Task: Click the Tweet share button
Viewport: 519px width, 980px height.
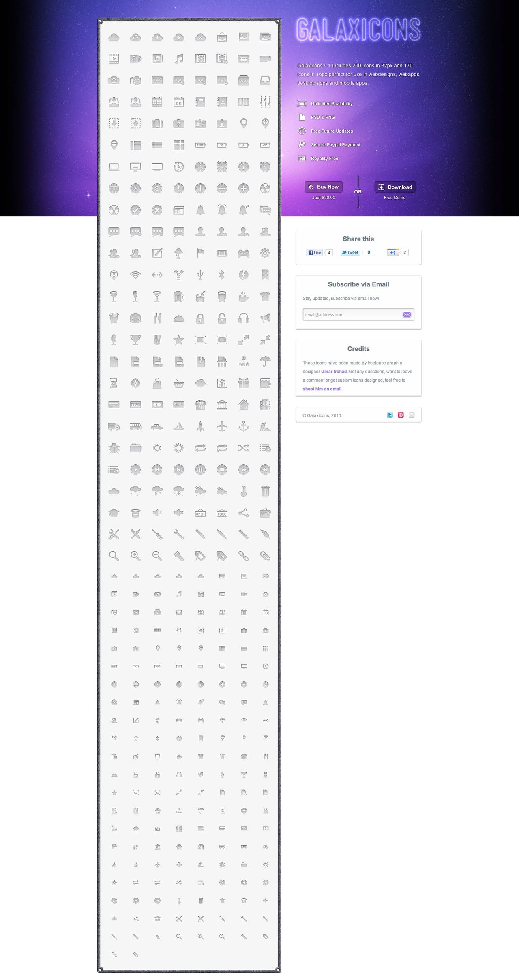Action: 350,252
